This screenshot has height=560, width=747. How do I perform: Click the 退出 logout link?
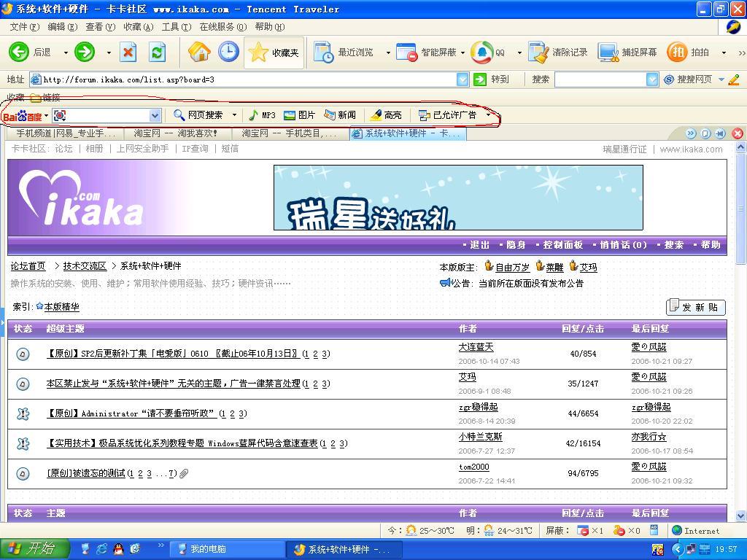coord(479,245)
